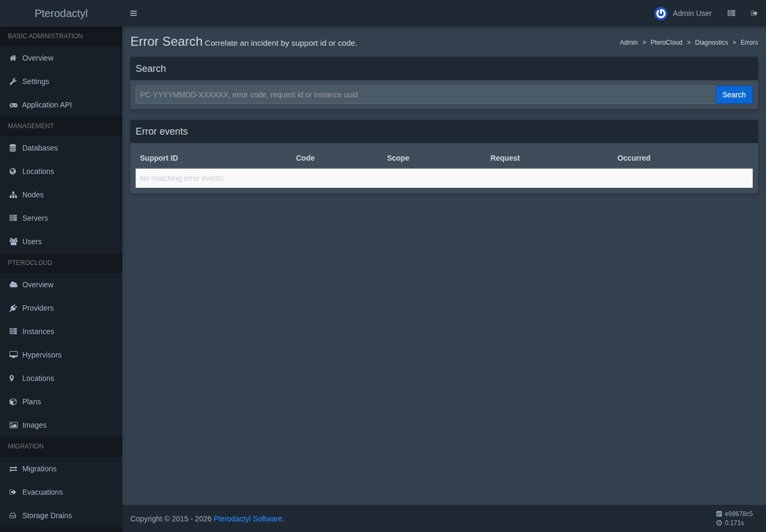Open Migrations in the sidebar

click(61, 469)
